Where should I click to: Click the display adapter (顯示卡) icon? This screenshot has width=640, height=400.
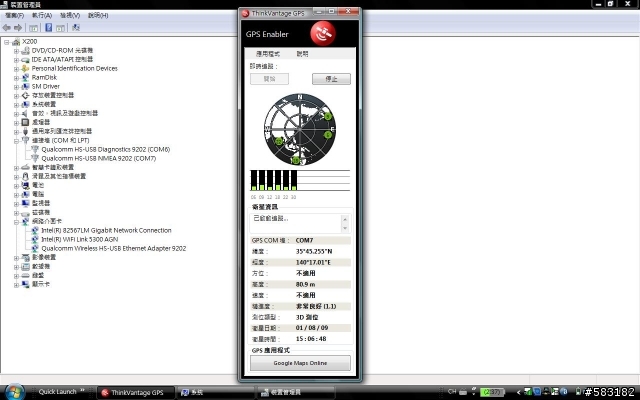(x=25, y=284)
